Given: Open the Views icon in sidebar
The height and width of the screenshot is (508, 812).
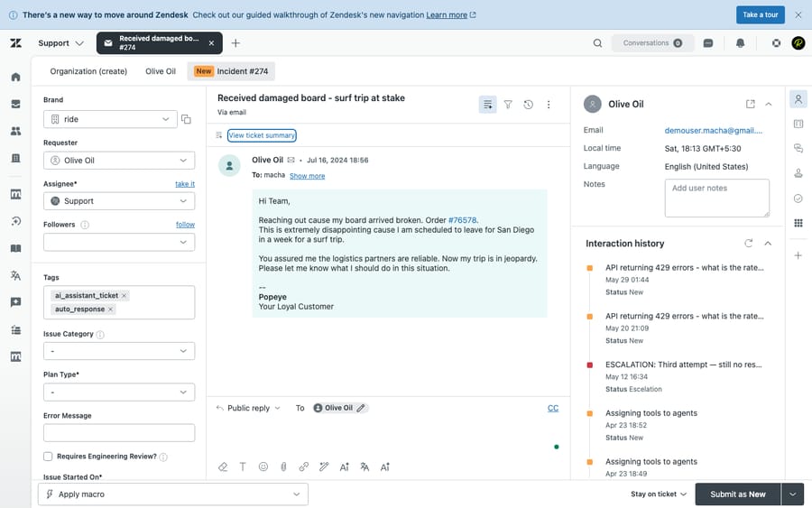Looking at the screenshot, I should coord(15,104).
